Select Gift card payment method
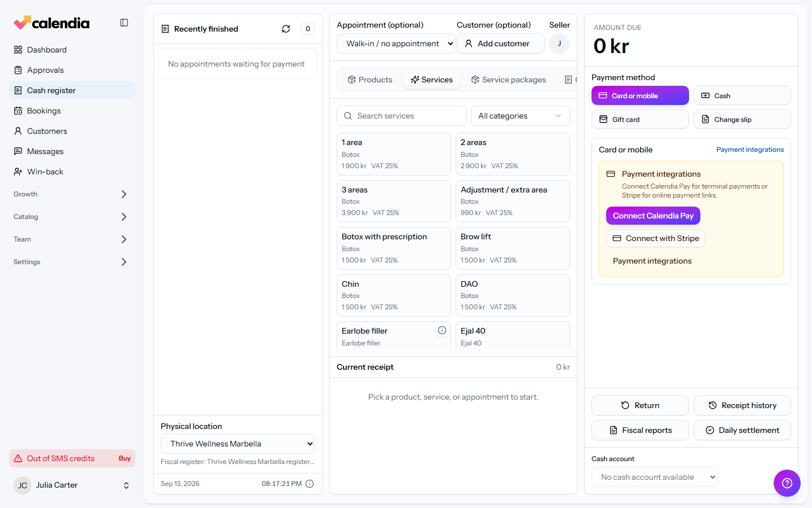This screenshot has width=812, height=508. coord(640,119)
